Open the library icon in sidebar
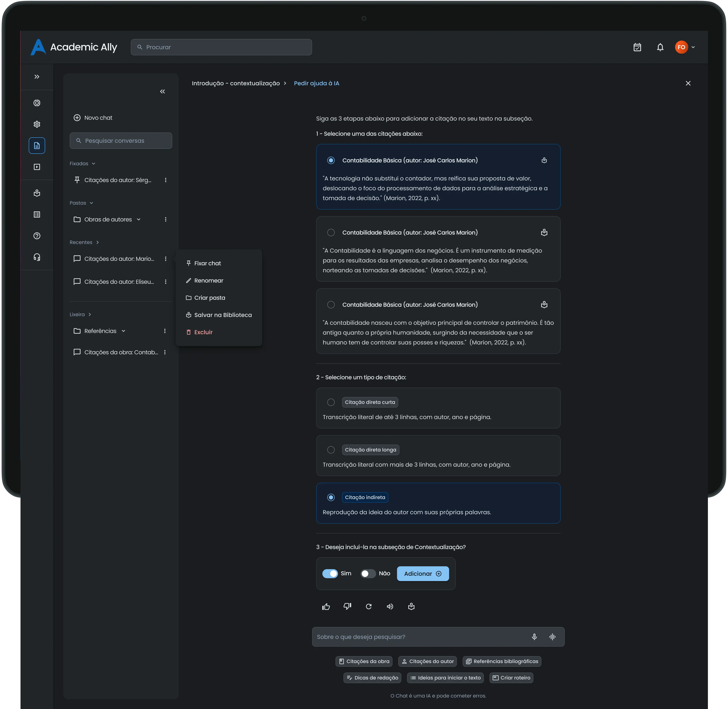Screen dimensions: 728x709 click(37, 193)
